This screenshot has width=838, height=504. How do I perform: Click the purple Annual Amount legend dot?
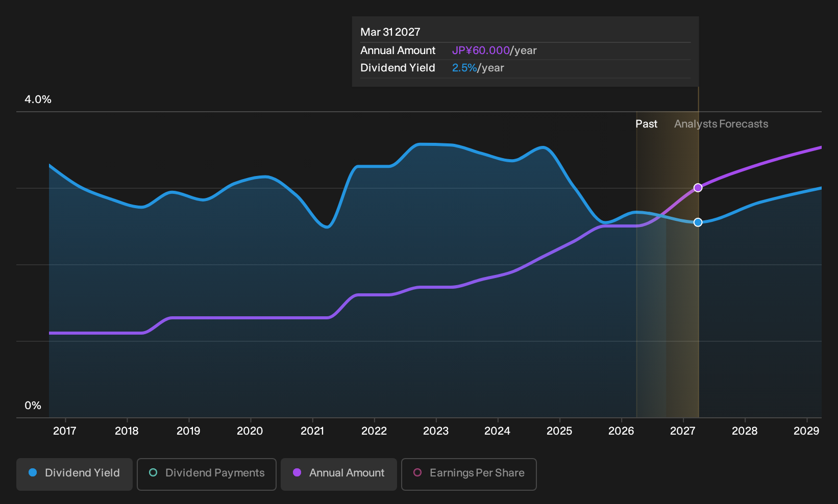(297, 472)
